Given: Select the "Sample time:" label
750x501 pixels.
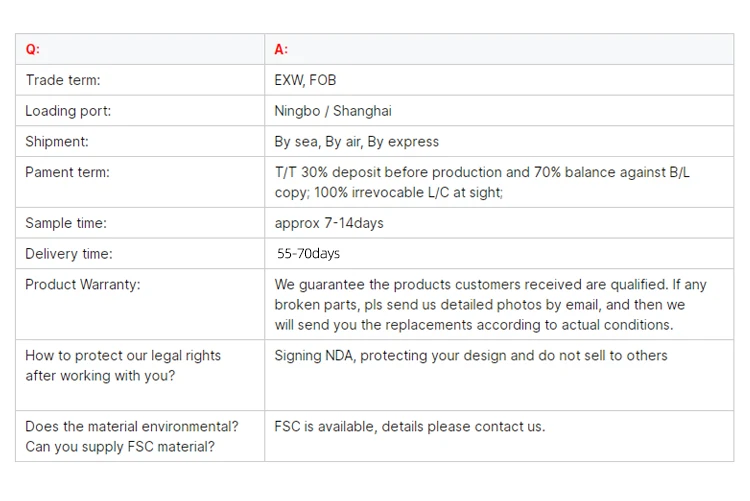Looking at the screenshot, I should coord(65,223).
